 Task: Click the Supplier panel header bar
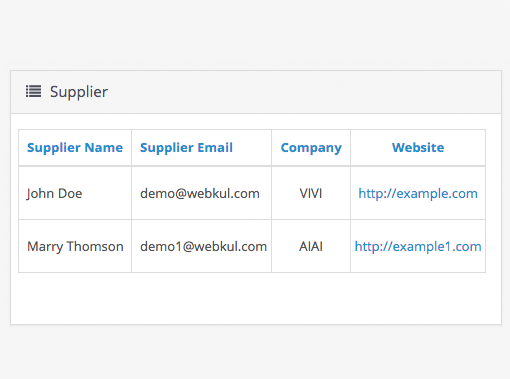point(256,92)
